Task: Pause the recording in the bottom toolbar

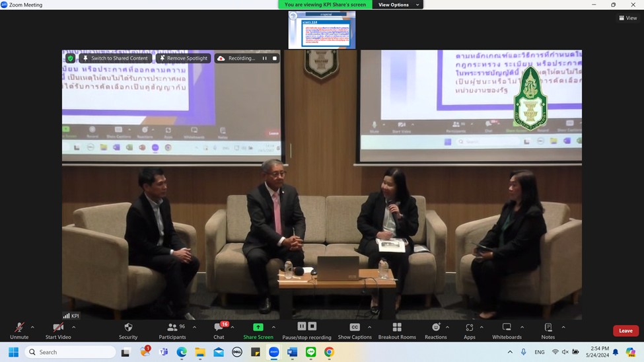Action: tap(301, 326)
